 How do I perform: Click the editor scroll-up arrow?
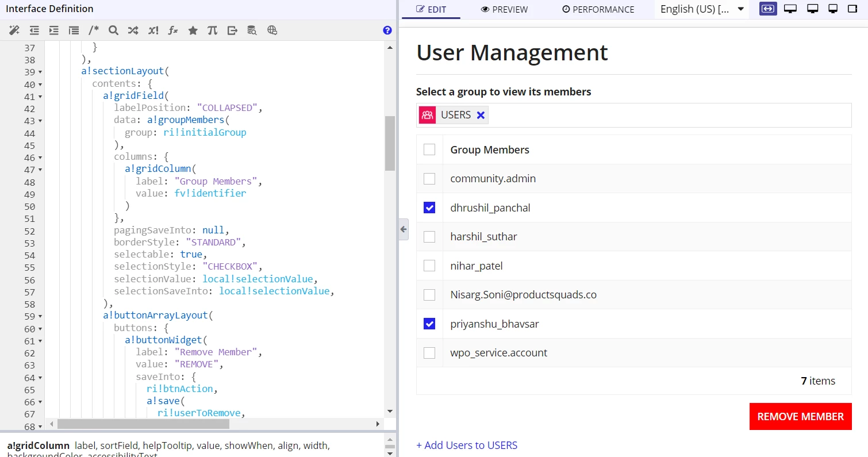point(390,48)
